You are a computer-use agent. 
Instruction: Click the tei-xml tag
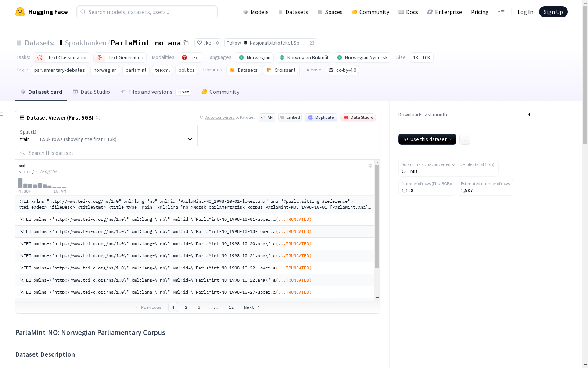tap(162, 70)
